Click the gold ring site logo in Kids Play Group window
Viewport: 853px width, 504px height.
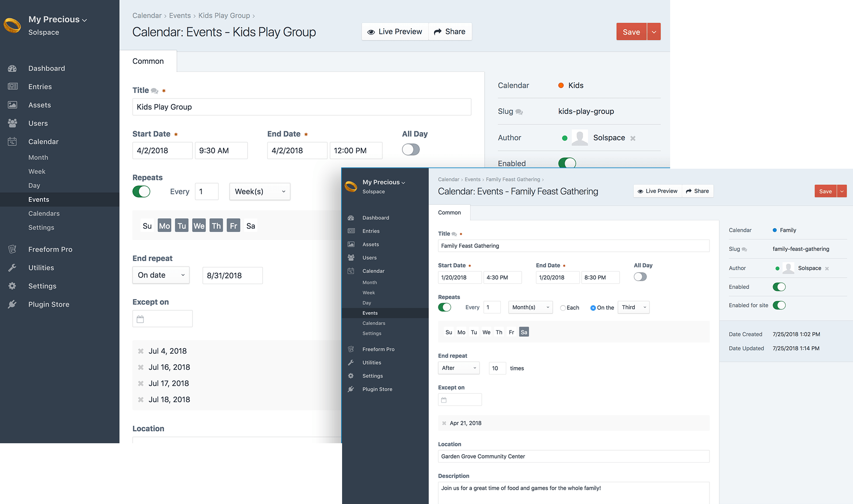pos(12,25)
